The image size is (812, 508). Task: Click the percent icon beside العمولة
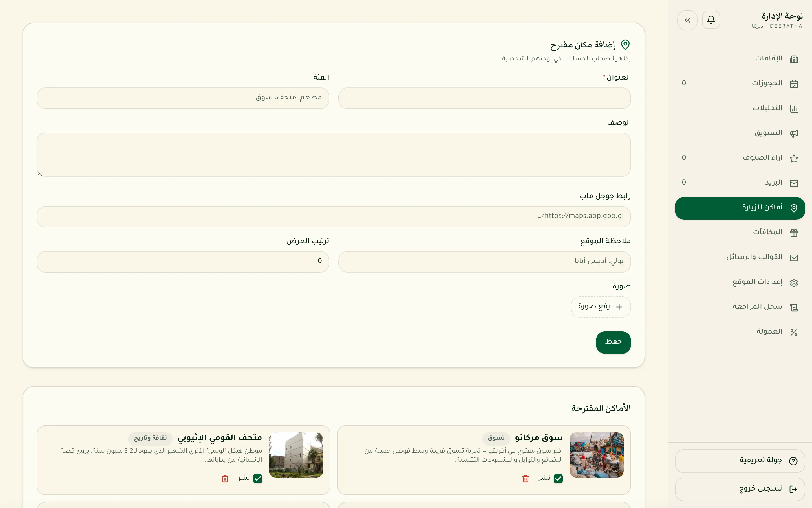[x=794, y=332]
